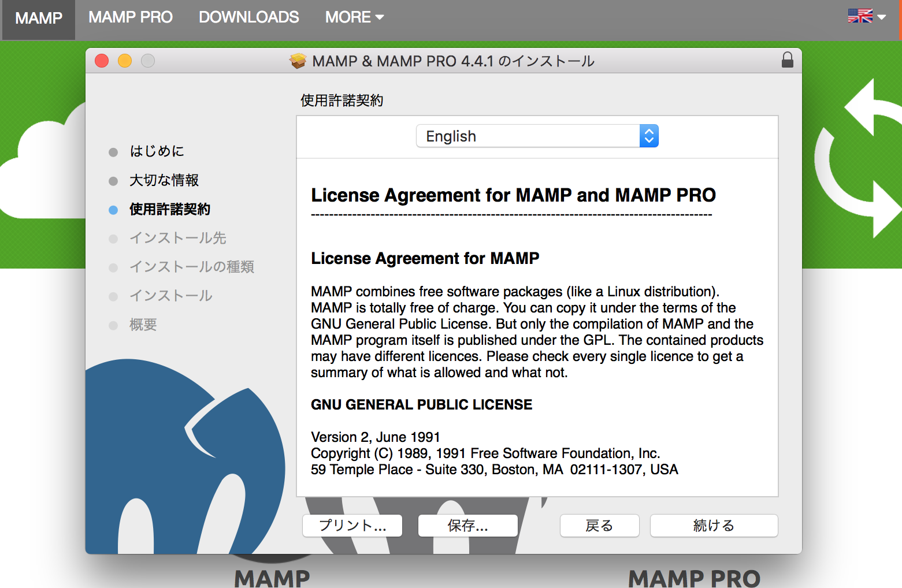
Task: Expand the MORE menu in website navbar
Action: [354, 17]
